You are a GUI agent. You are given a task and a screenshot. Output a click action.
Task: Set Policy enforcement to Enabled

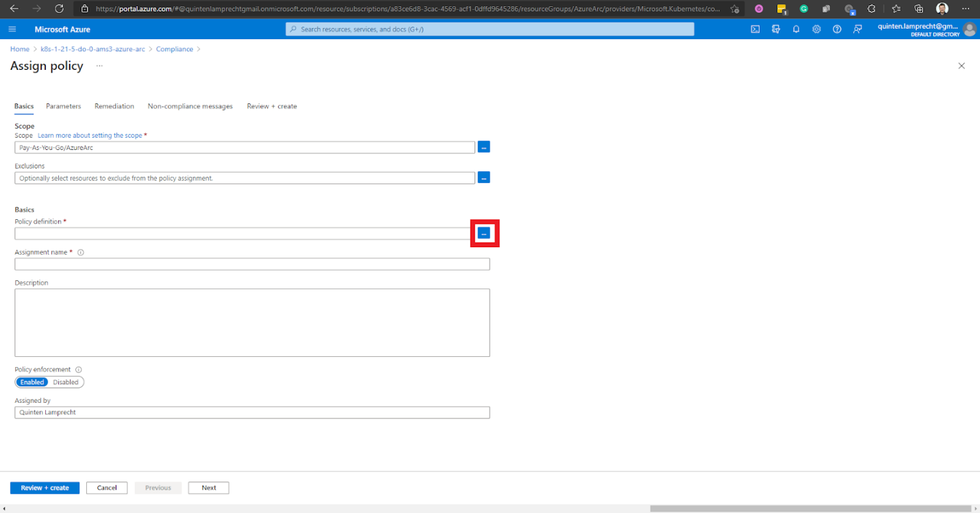tap(32, 382)
